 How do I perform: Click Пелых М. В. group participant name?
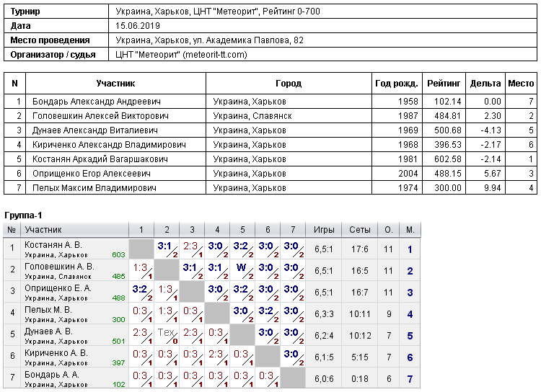(48, 310)
